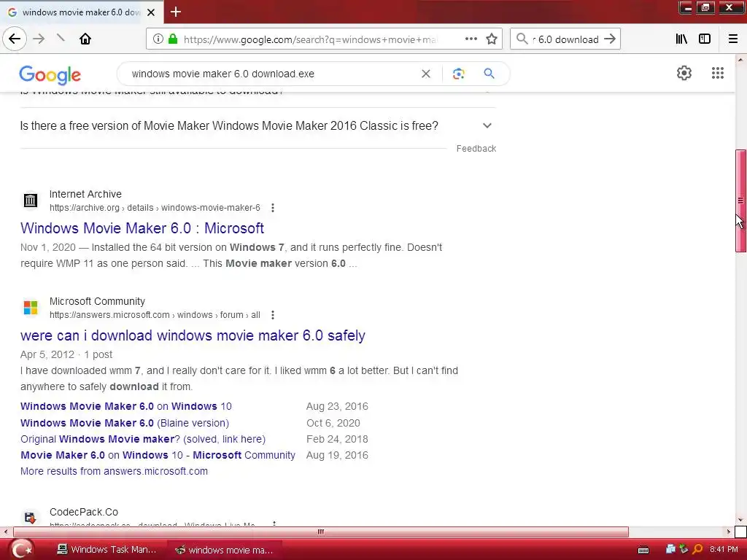This screenshot has width=747, height=560.
Task: Clear the Google search box with X
Action: pos(426,74)
